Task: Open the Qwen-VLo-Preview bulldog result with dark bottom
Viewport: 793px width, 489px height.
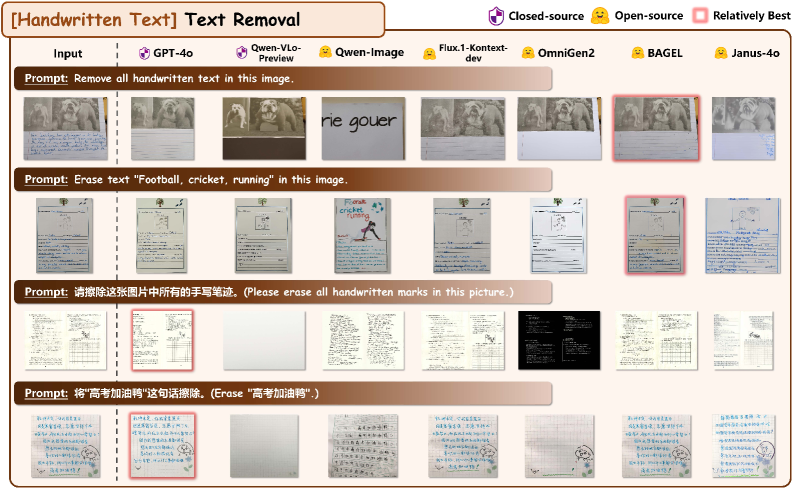Action: (x=264, y=129)
